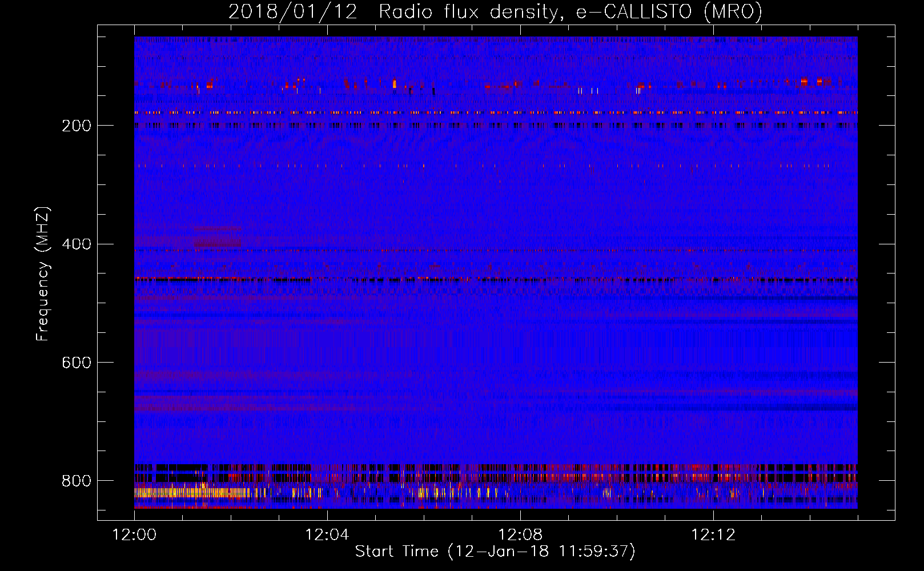Click the 600 frequency tick label

pos(77,363)
